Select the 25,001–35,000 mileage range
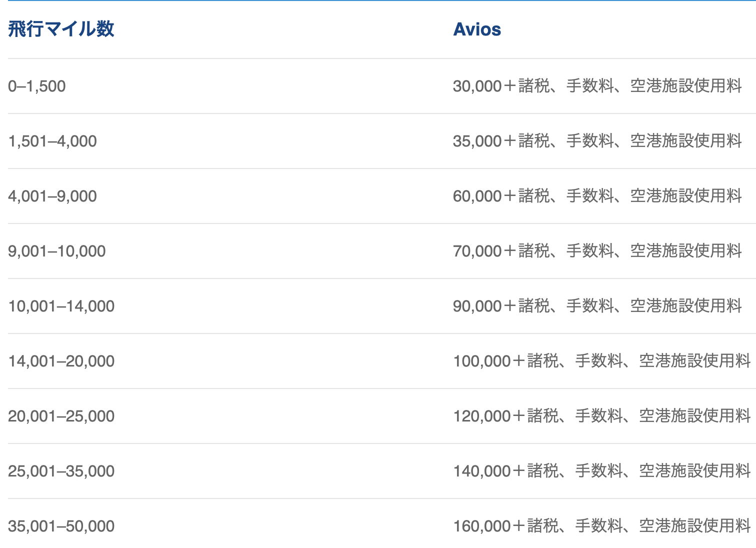 pos(61,471)
